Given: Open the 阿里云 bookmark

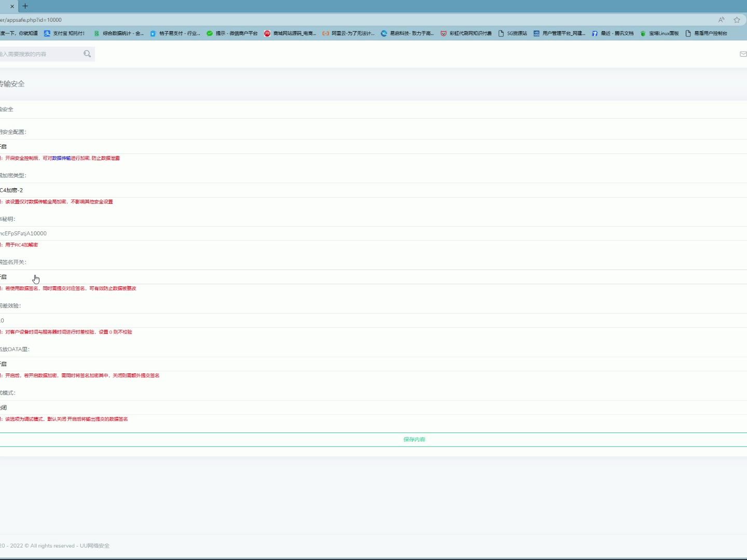Looking at the screenshot, I should coord(348,33).
